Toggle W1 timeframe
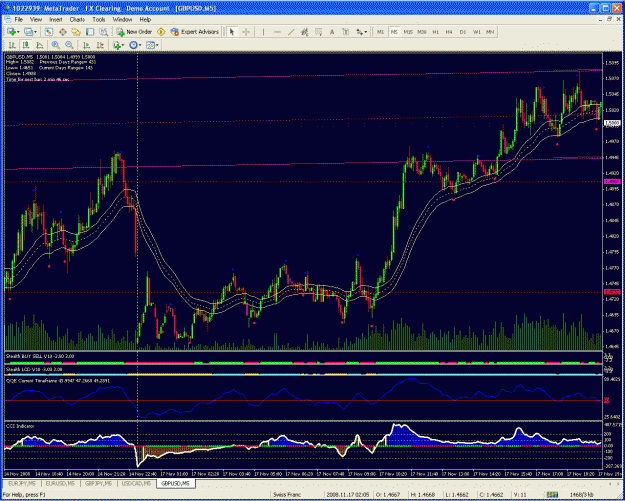 (x=477, y=32)
